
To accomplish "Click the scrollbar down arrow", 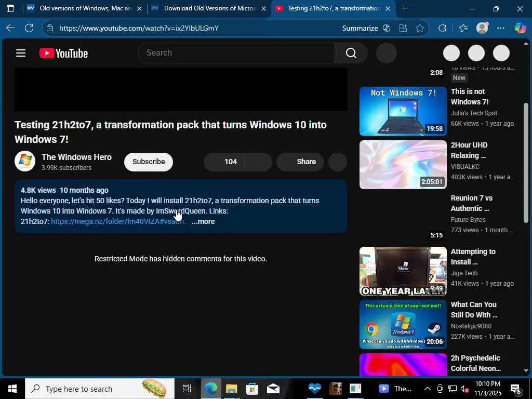I will pos(526,370).
